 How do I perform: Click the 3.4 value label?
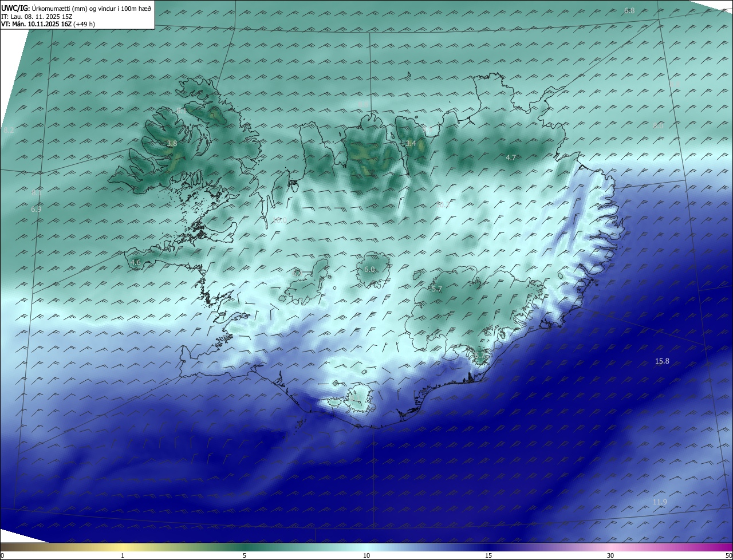[411, 143]
